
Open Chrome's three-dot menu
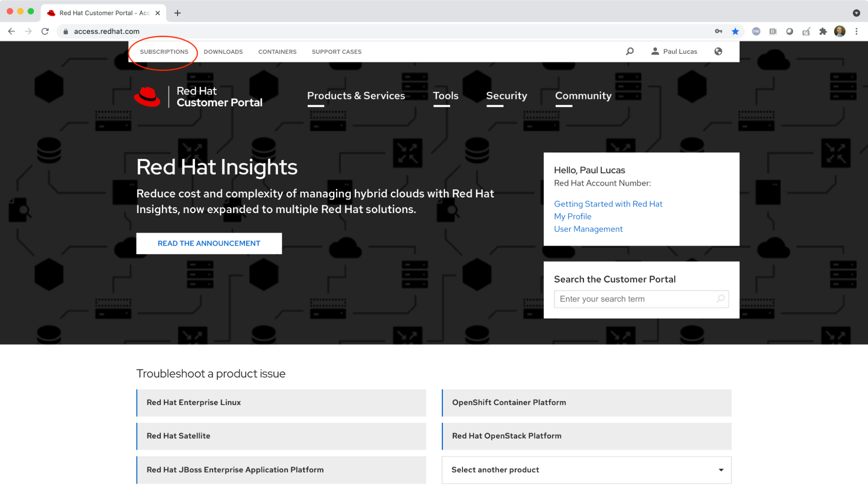coord(856,31)
